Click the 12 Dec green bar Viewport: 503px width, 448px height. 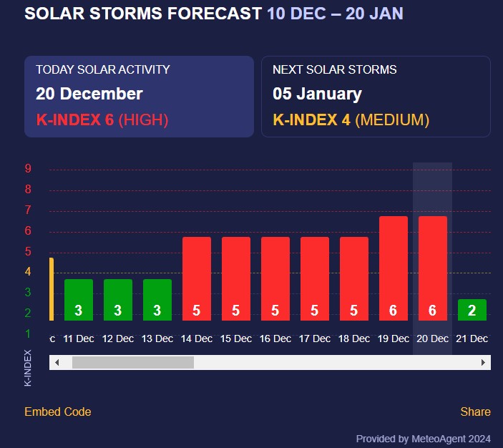click(118, 300)
